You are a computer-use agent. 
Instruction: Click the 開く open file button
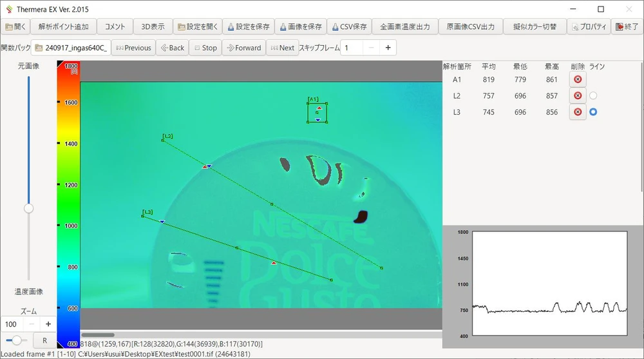tap(16, 27)
